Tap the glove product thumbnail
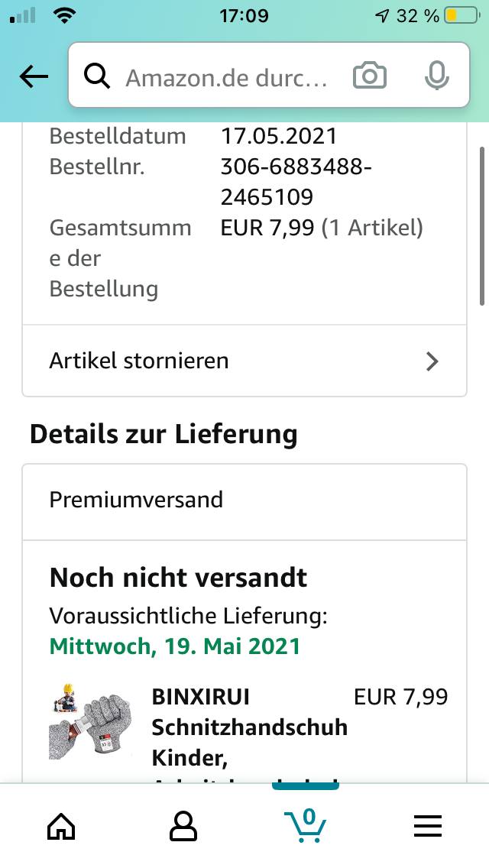 [x=92, y=721]
